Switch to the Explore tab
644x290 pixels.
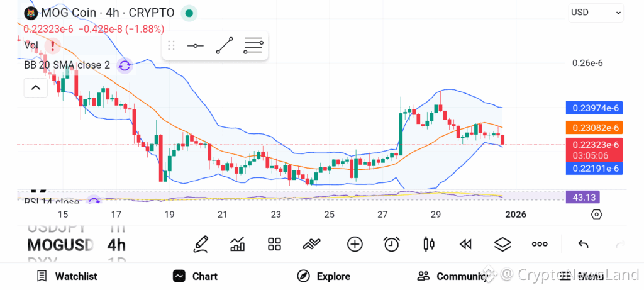[x=324, y=276]
